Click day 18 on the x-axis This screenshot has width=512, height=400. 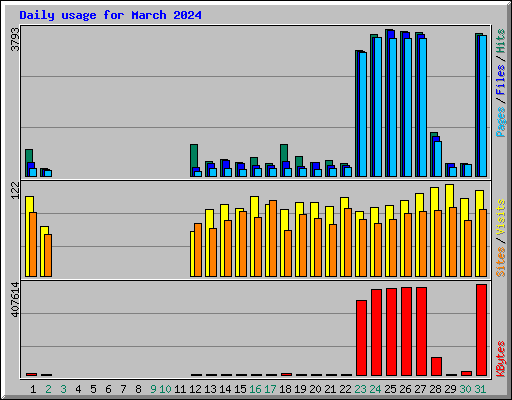click(x=285, y=389)
